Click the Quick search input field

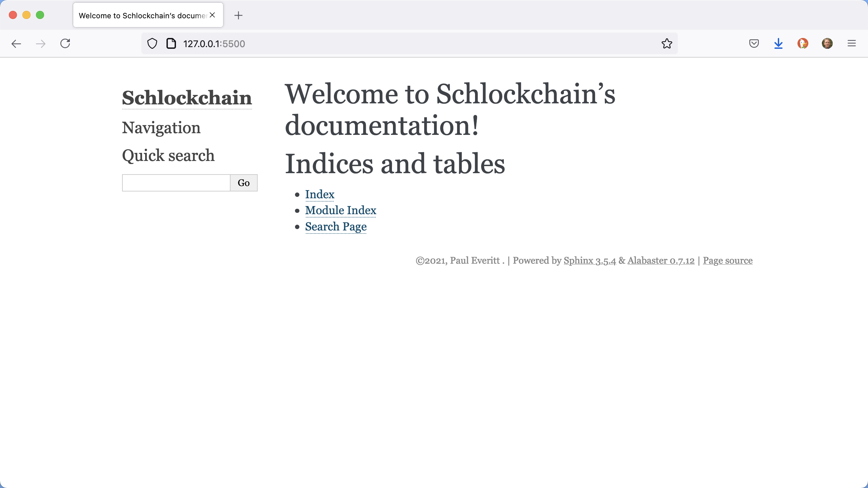point(176,183)
